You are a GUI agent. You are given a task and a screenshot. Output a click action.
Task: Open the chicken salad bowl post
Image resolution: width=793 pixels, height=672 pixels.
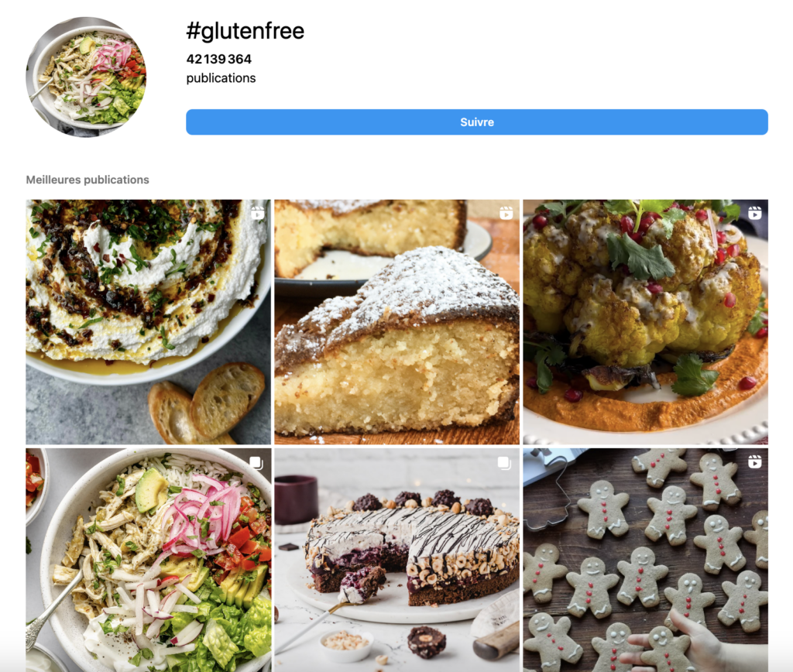click(x=148, y=560)
